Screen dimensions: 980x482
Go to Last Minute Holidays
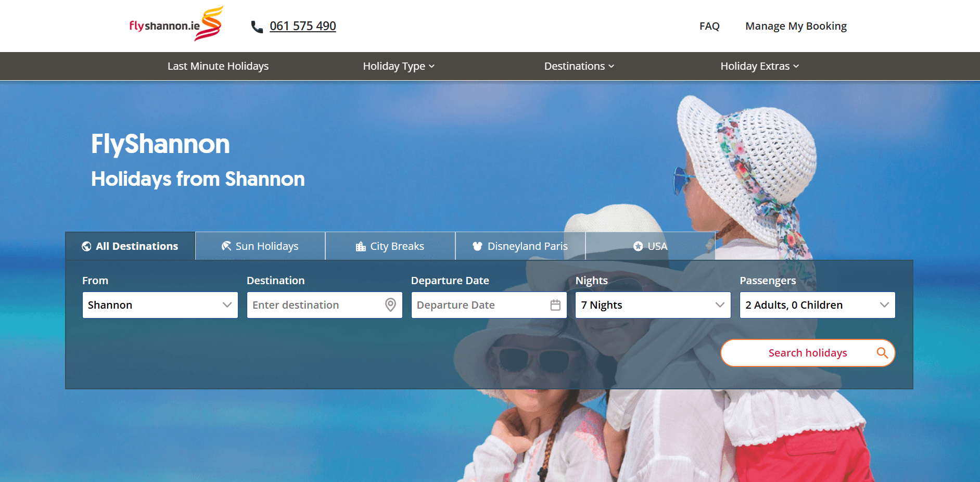pyautogui.click(x=218, y=66)
